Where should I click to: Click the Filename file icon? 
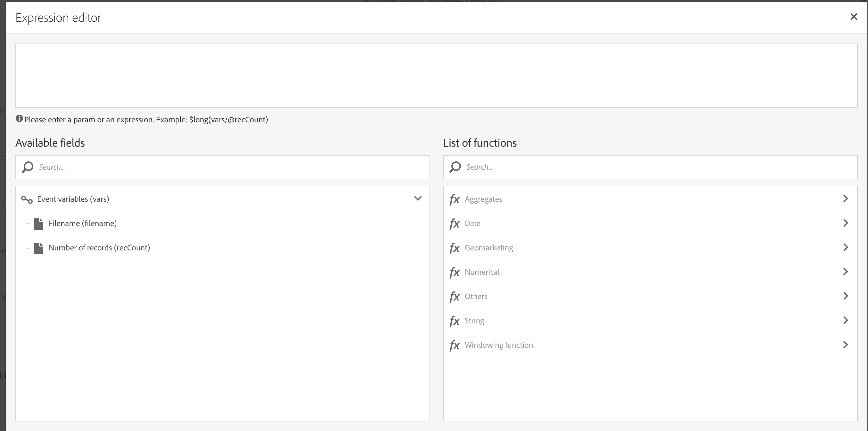tap(38, 224)
